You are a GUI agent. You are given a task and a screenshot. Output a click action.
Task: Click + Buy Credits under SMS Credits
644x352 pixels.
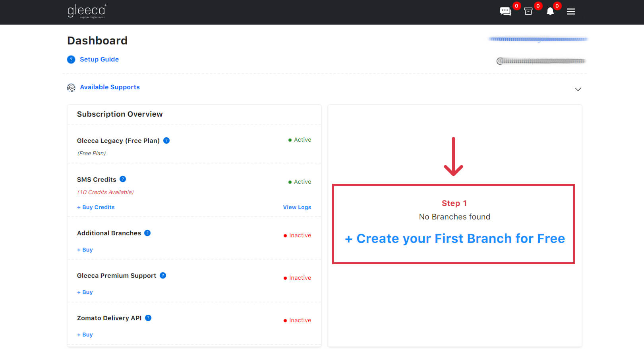[x=96, y=207]
